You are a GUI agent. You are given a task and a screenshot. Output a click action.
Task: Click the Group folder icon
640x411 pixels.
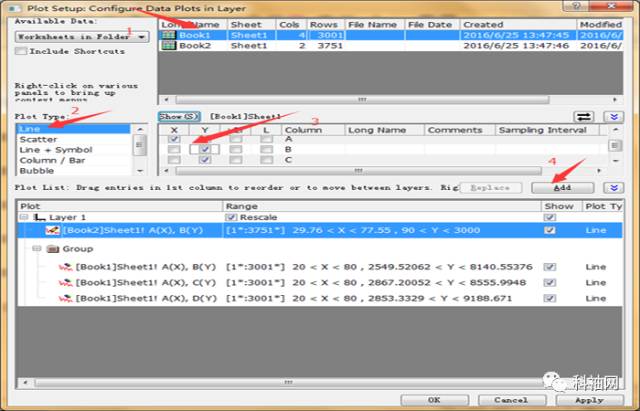pos(53,249)
